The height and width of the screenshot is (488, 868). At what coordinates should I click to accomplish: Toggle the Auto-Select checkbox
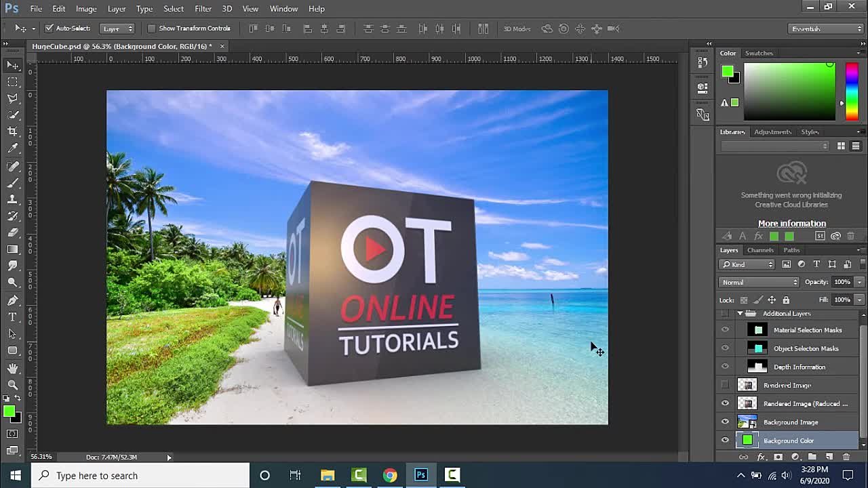[49, 28]
